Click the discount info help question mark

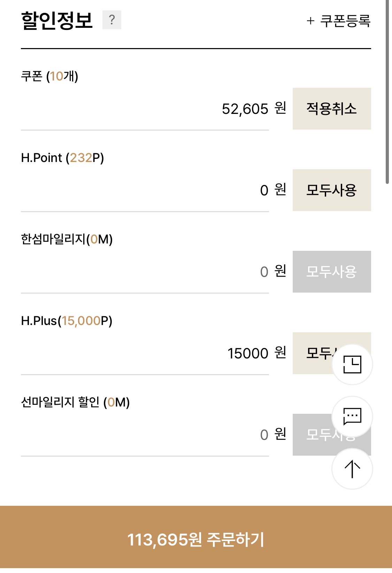[x=112, y=20]
